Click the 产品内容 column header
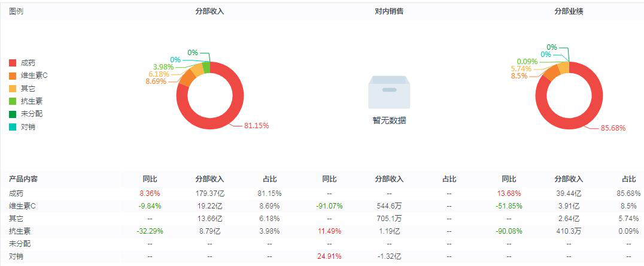 pos(23,179)
